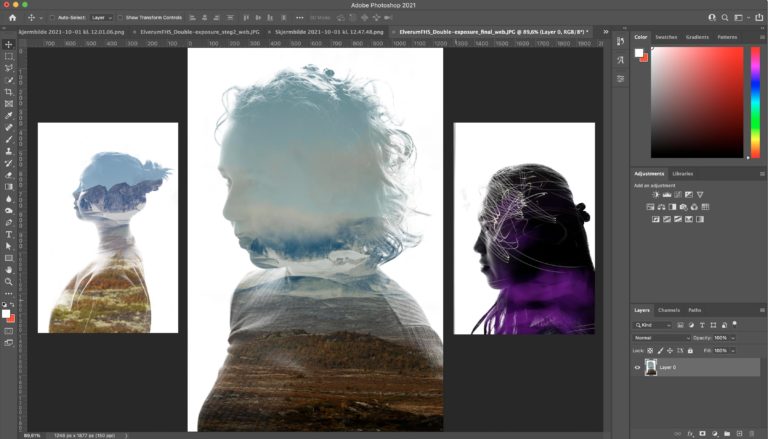
Task: Hide Layer 0 with the eye icon
Action: 638,368
